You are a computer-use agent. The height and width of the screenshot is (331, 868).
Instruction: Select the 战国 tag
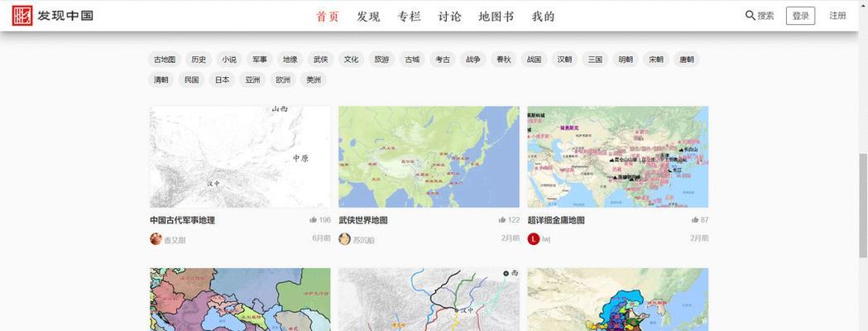point(535,60)
